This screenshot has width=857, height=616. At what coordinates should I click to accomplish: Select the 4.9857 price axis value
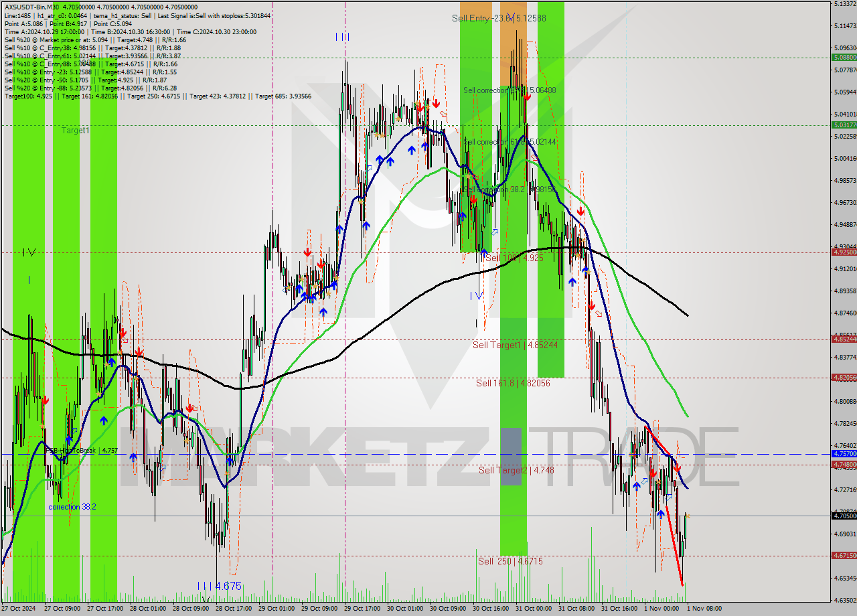pos(845,180)
